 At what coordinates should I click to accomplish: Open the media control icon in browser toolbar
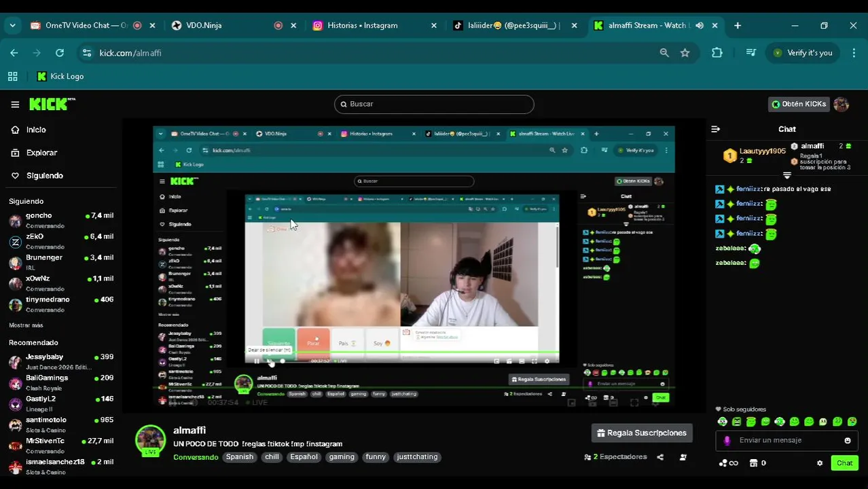click(x=751, y=52)
